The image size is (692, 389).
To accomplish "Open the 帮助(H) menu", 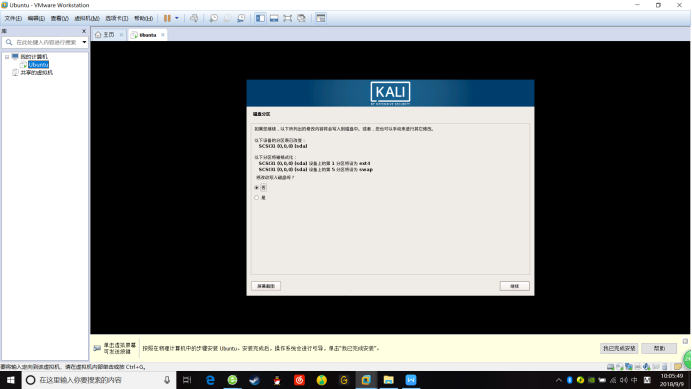I will [143, 19].
